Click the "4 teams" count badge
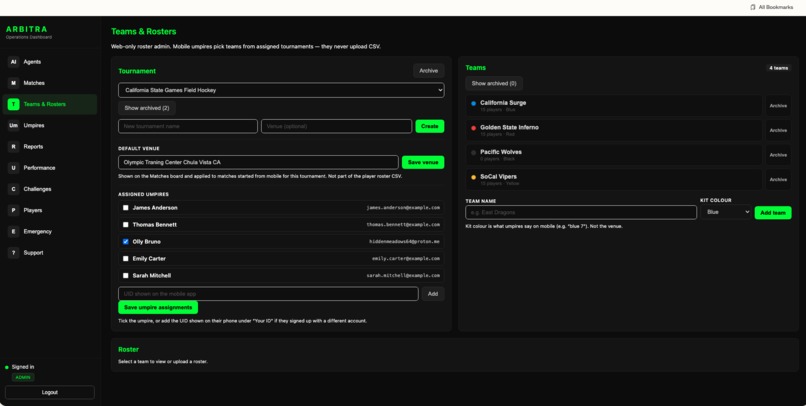 778,68
